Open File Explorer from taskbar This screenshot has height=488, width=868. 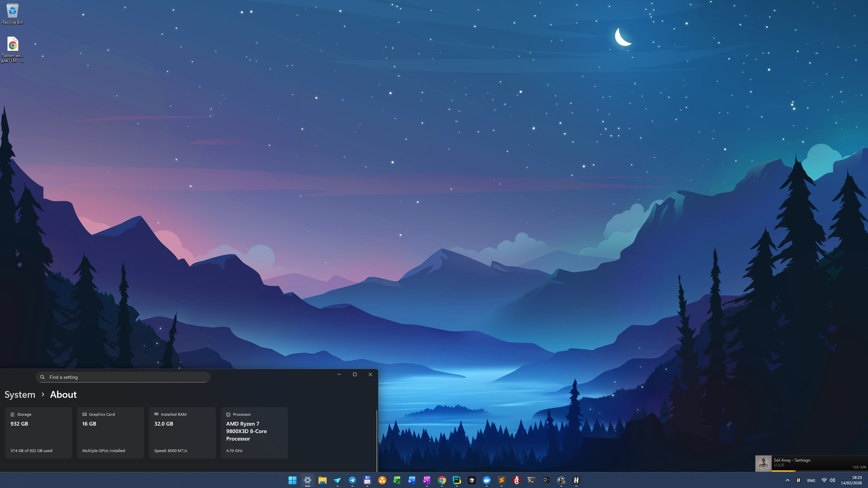(x=322, y=480)
